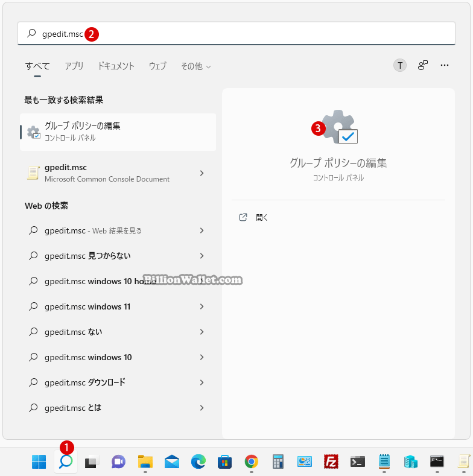Click the search field containing gpedit.msc
The height and width of the screenshot is (476, 473).
tap(236, 33)
